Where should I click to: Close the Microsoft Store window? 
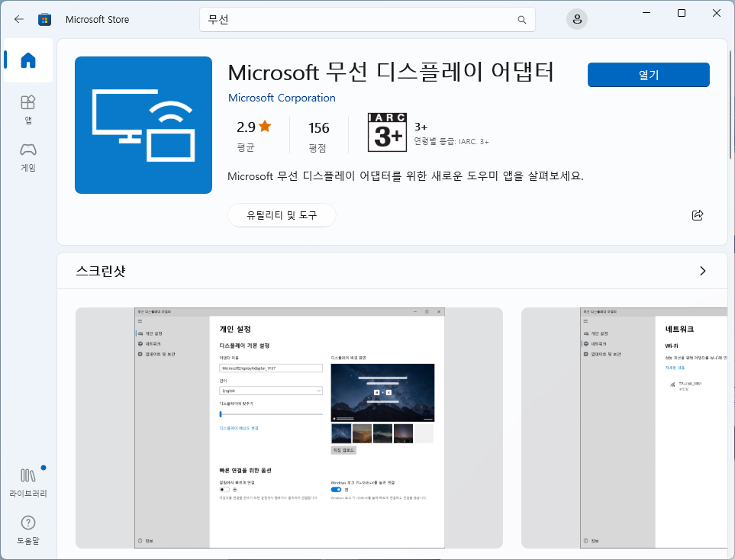[x=716, y=13]
